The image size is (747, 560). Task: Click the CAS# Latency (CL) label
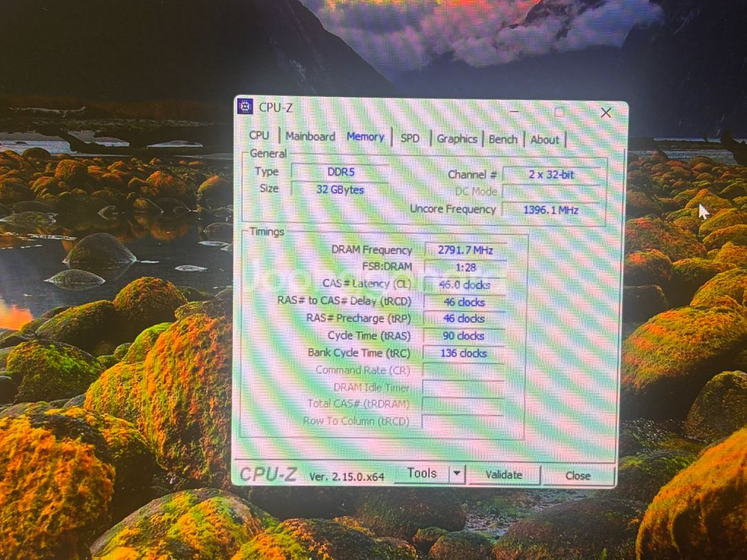[x=367, y=284]
